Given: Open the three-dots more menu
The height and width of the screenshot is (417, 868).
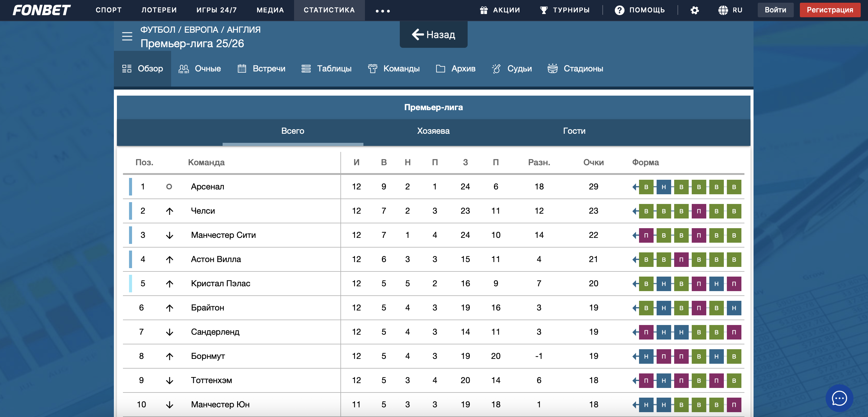Looking at the screenshot, I should tap(383, 11).
